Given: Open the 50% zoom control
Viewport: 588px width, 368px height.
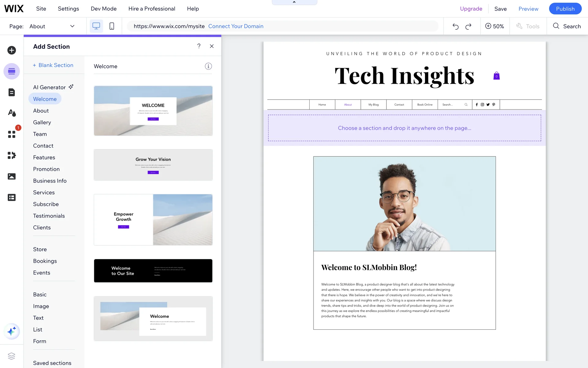Looking at the screenshot, I should pyautogui.click(x=495, y=26).
